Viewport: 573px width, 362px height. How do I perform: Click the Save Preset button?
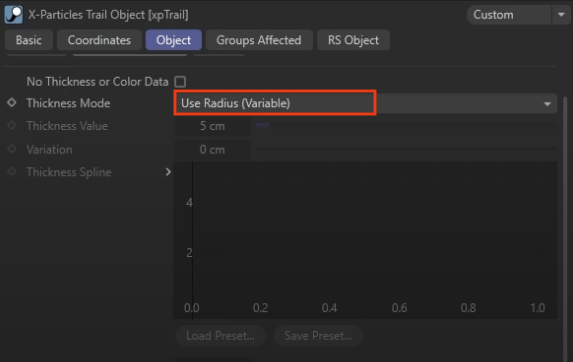(x=318, y=336)
